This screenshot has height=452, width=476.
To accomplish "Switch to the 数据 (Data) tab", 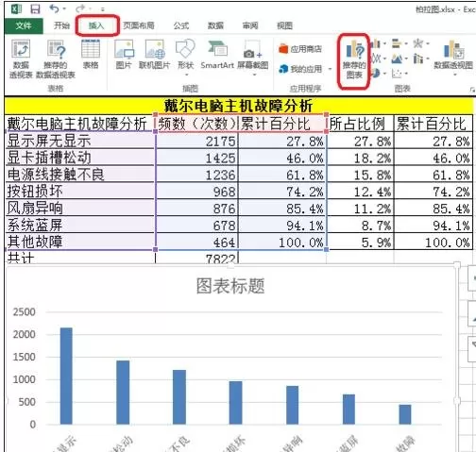I will coord(215,25).
